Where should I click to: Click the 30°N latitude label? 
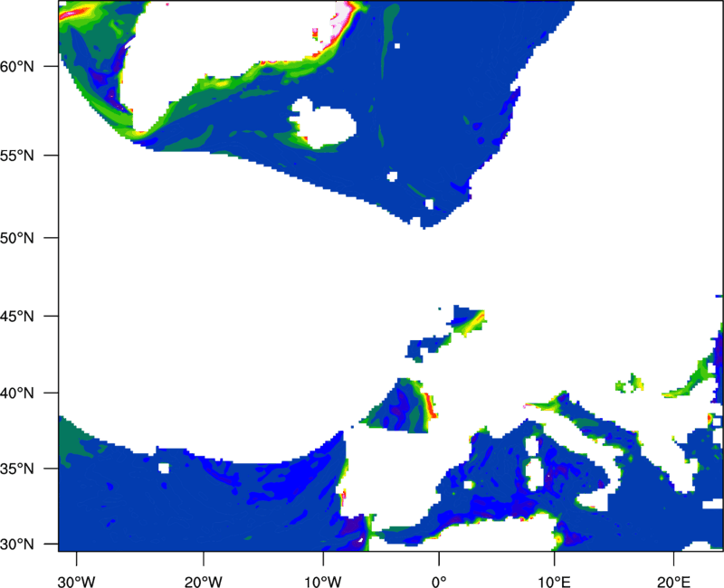click(x=17, y=545)
